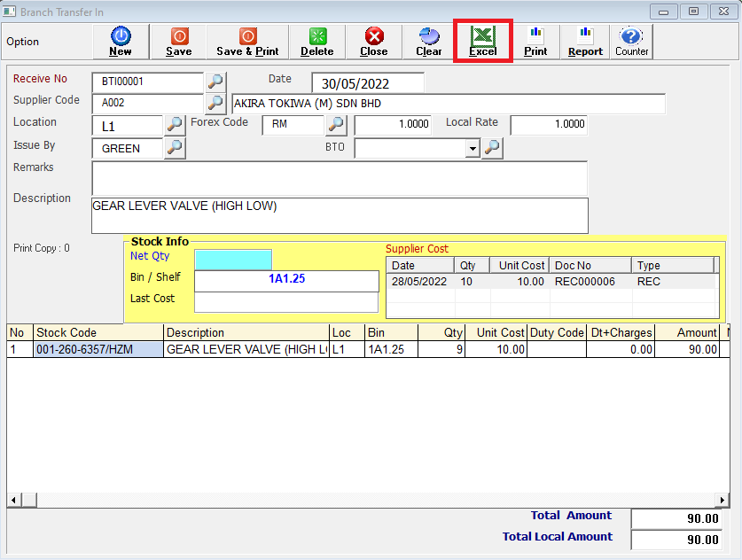
Task: Click the Receive No field BTI00001
Action: [148, 82]
